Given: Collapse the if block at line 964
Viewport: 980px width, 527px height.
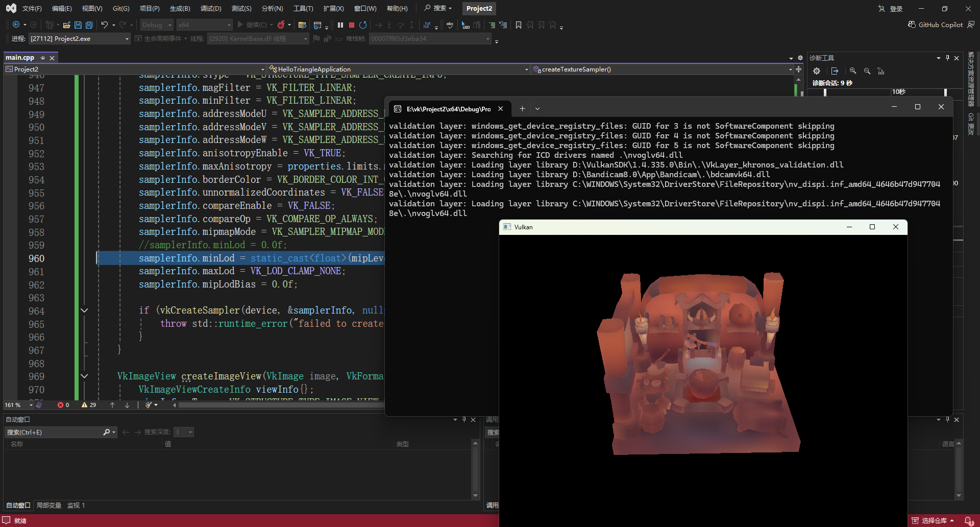Looking at the screenshot, I should pyautogui.click(x=84, y=310).
